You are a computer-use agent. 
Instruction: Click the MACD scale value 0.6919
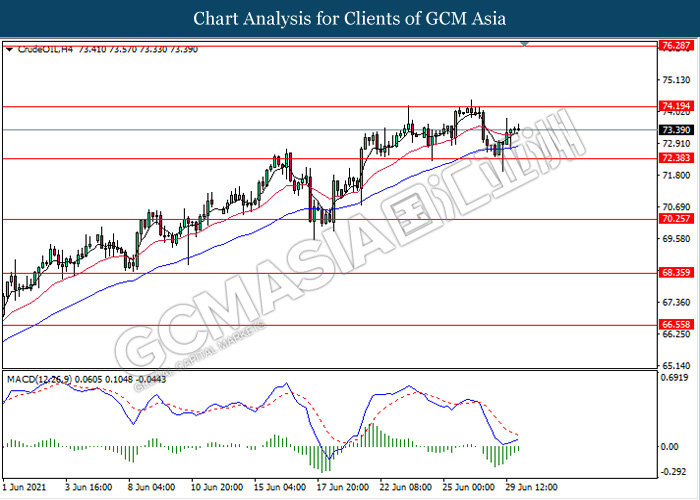tap(676, 378)
